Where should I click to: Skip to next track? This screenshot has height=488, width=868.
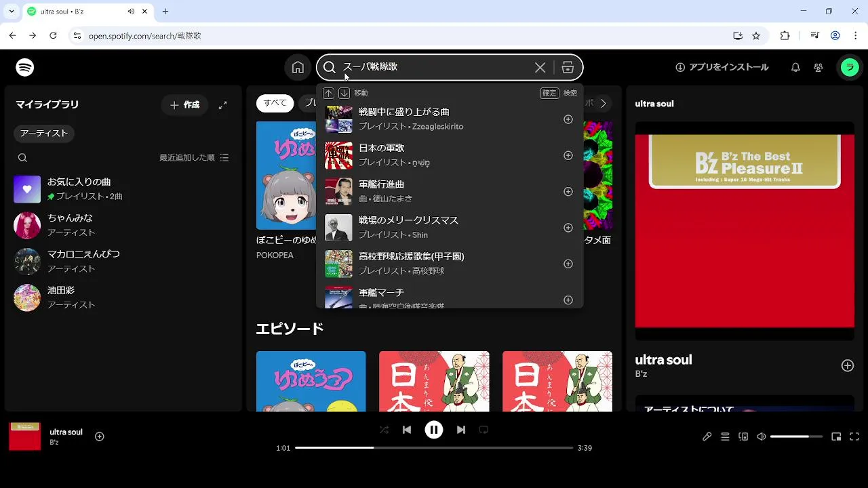[x=461, y=430]
